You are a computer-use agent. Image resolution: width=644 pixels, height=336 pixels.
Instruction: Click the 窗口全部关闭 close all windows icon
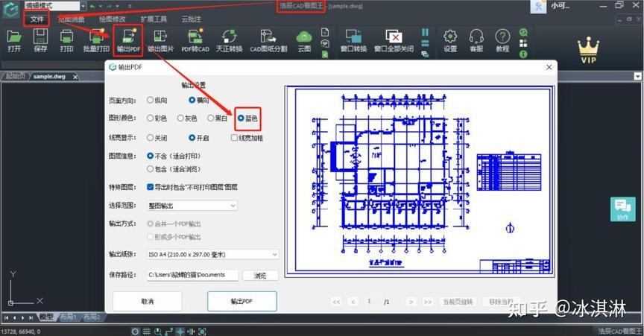pos(393,40)
